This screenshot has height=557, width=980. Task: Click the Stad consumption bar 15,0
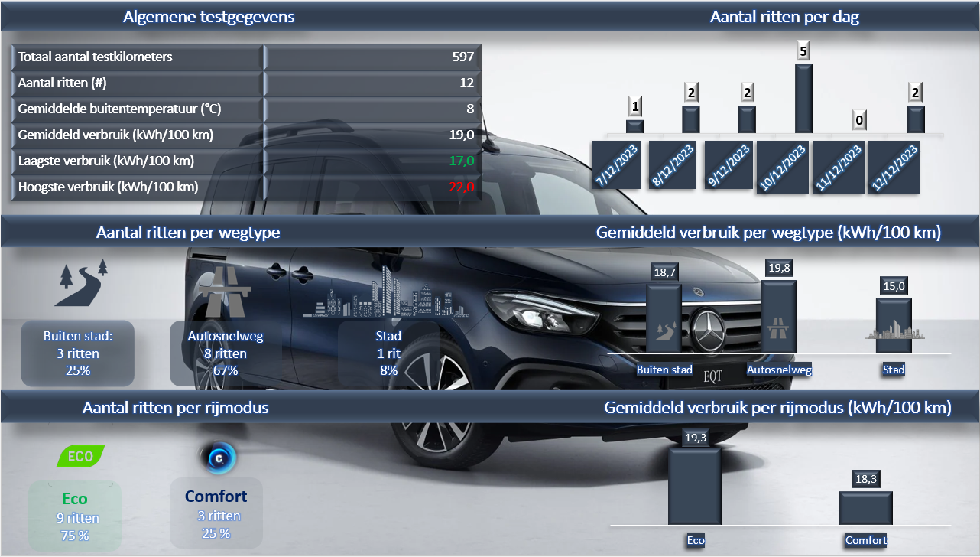(894, 326)
